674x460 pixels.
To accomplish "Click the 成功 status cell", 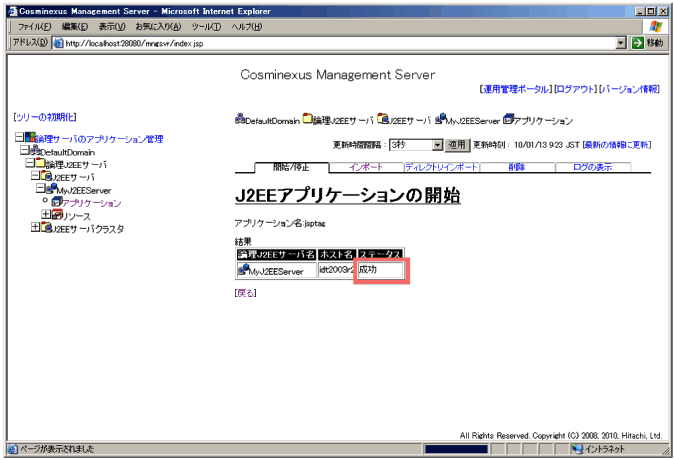I will 381,270.
